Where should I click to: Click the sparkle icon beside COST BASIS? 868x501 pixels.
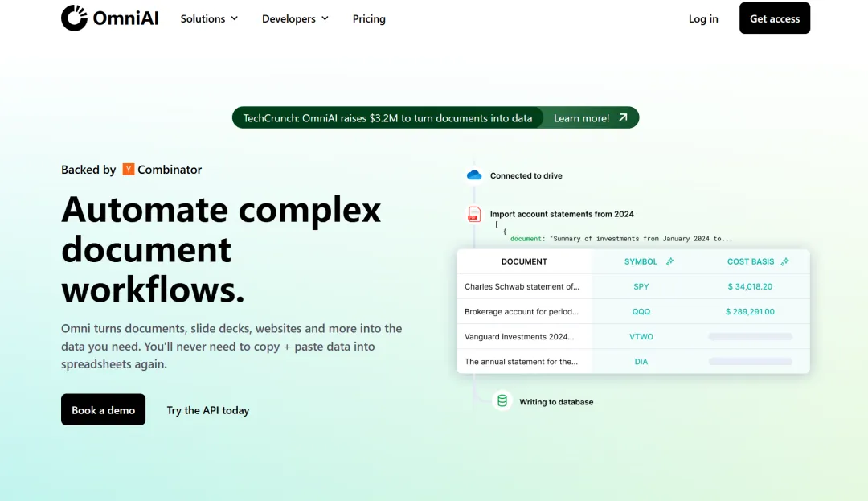point(784,261)
